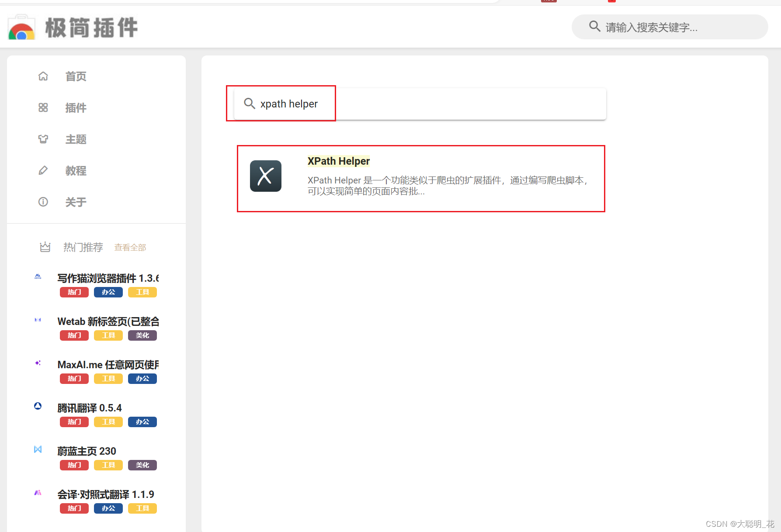
Task: Open the XPath Helper extension icon
Action: tap(265, 176)
